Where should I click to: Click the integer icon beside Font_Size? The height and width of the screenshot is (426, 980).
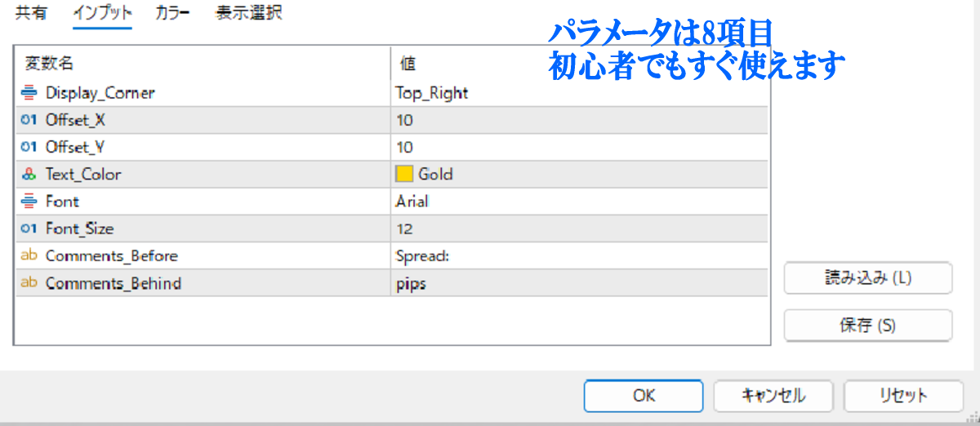pyautogui.click(x=29, y=229)
